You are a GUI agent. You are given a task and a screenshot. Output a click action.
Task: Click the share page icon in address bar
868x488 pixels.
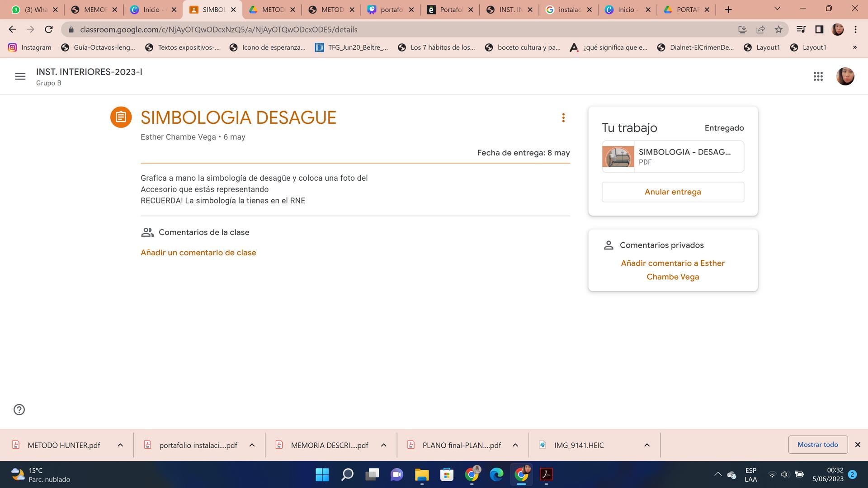pyautogui.click(x=760, y=29)
